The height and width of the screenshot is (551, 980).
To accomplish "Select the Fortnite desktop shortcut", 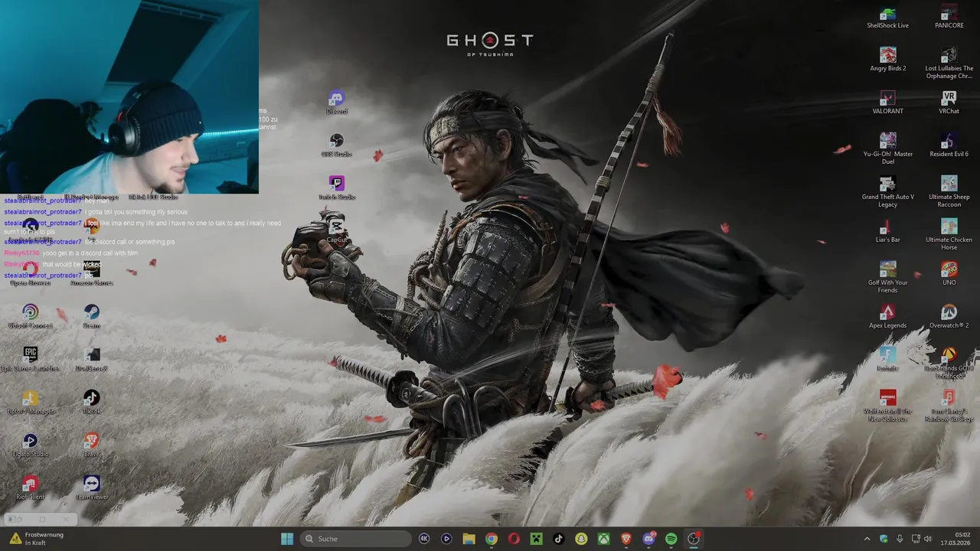I will click(x=887, y=359).
